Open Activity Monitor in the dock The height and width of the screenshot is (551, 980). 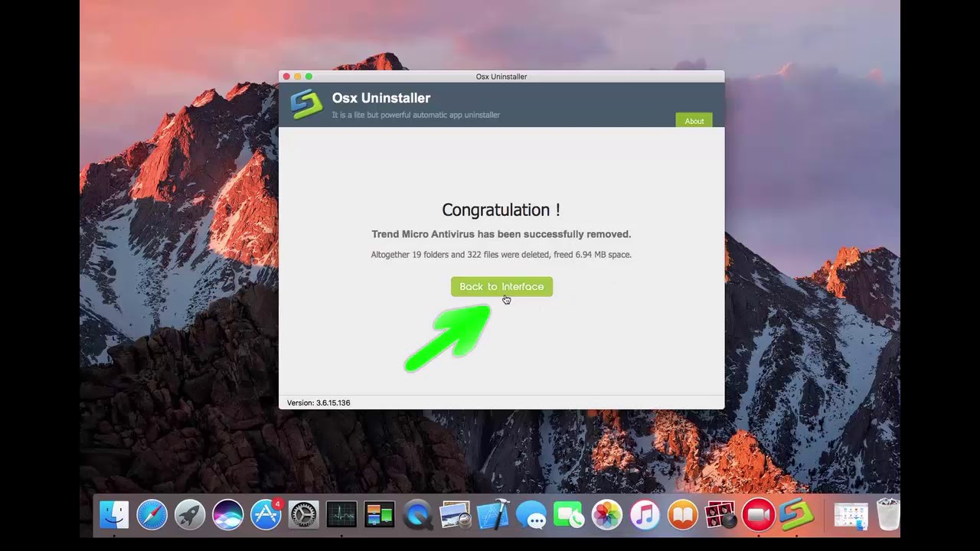pos(341,515)
